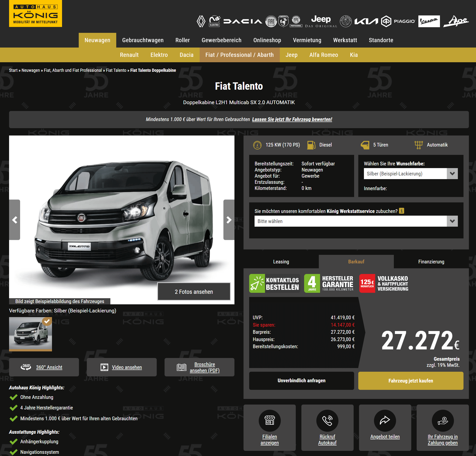Open the Standorte menu
Viewport: 476px width, 456px height.
point(381,40)
